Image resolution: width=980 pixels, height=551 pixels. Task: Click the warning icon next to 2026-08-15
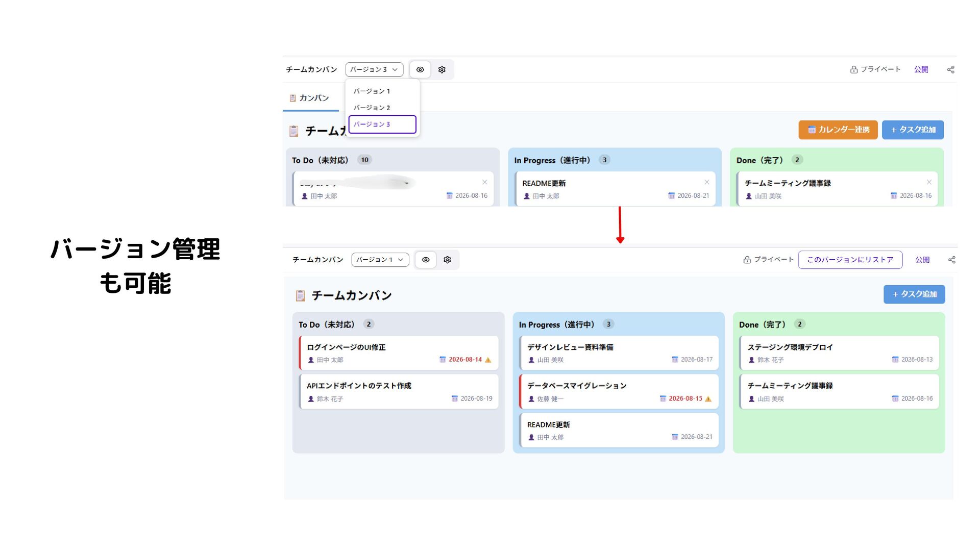pyautogui.click(x=708, y=398)
